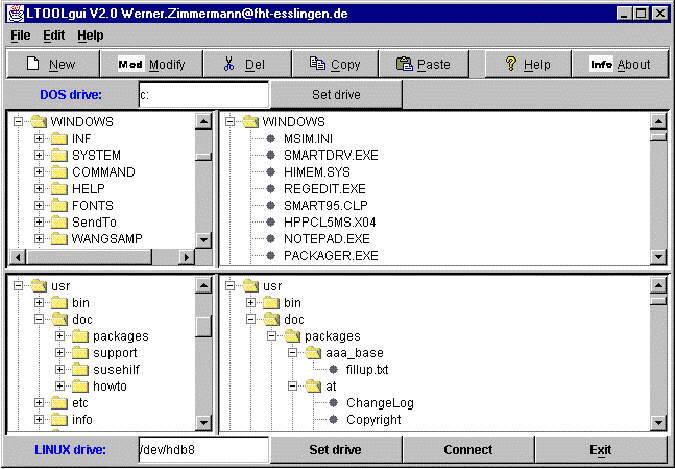Click the Exit button
This screenshot has width=675, height=469.
600,450
